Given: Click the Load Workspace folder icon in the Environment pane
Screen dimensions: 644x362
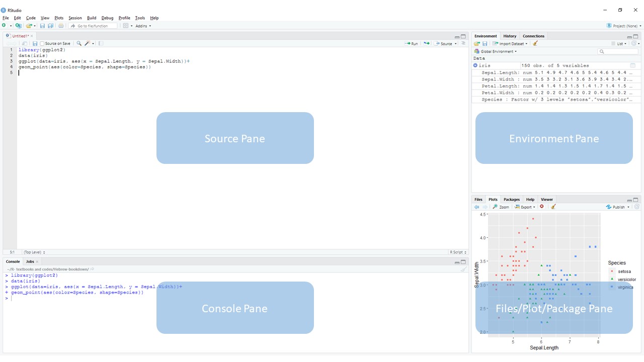Looking at the screenshot, I should click(x=477, y=44).
